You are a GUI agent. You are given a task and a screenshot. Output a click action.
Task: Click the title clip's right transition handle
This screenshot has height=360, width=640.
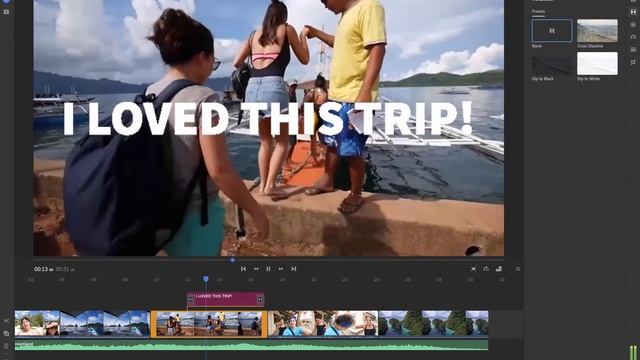[260, 300]
